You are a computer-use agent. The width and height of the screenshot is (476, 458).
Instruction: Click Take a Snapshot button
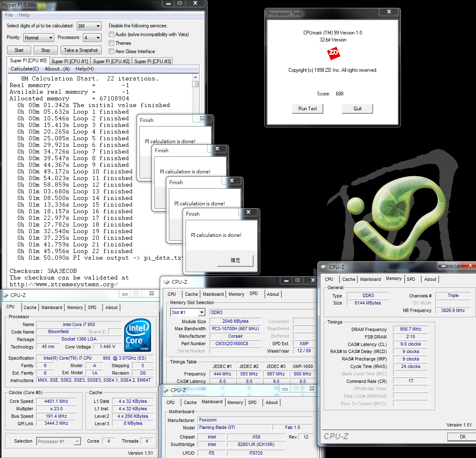[x=81, y=50]
